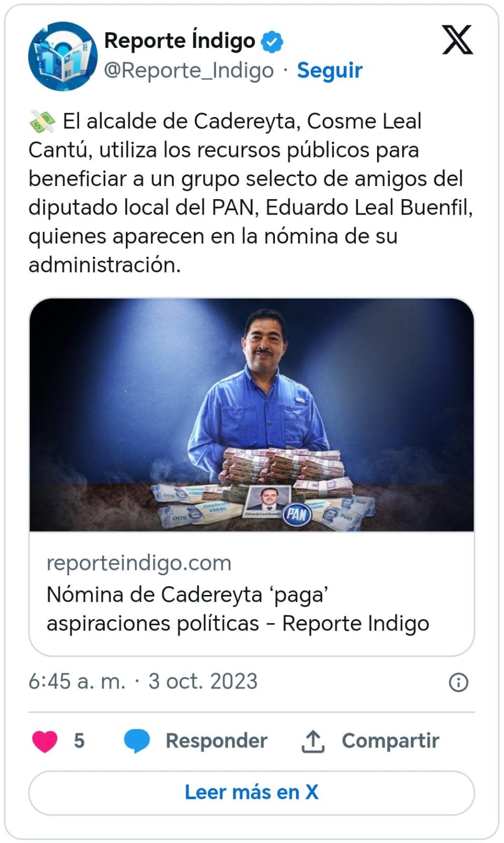Image resolution: width=504 pixels, height=843 pixels.
Task: Click the blue reply bubble icon
Action: [137, 741]
